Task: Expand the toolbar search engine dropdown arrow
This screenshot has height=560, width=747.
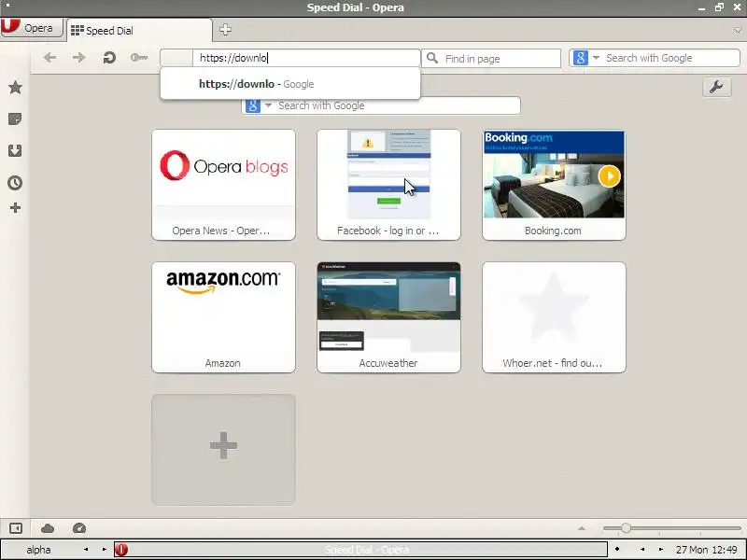Action: [596, 58]
